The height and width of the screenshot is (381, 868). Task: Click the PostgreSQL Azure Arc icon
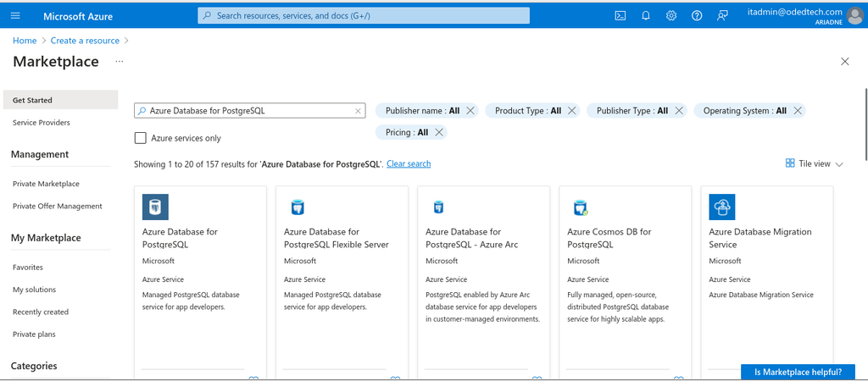point(439,207)
